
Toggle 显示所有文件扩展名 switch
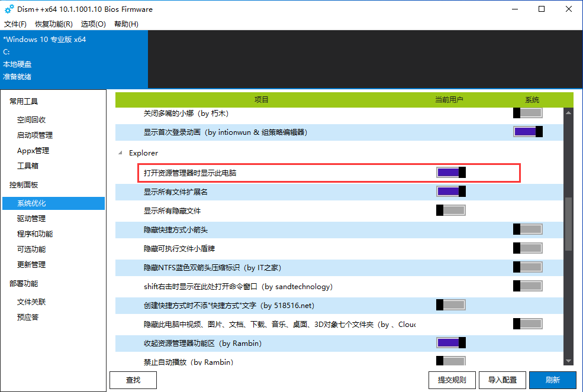click(x=451, y=192)
